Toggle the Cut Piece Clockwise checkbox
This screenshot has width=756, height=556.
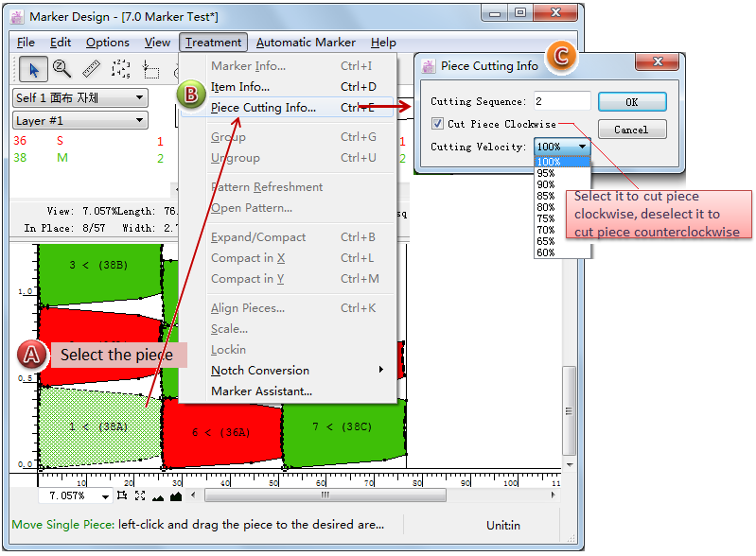pyautogui.click(x=436, y=124)
